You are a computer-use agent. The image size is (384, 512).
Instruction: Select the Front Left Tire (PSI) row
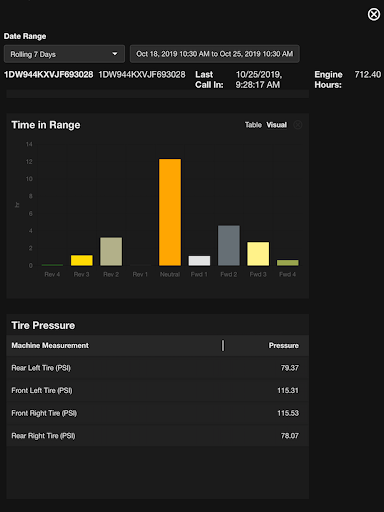pyautogui.click(x=157, y=391)
